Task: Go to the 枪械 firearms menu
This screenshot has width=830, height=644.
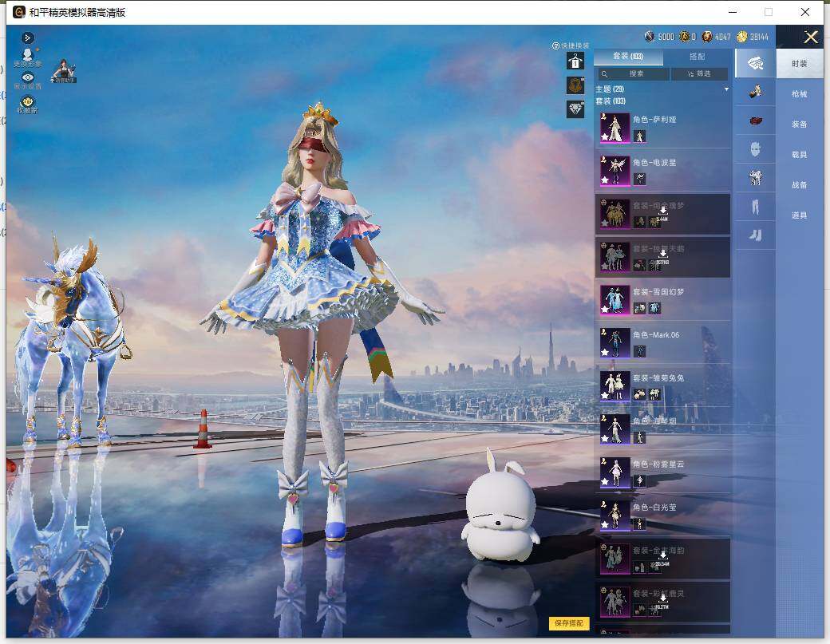Action: [x=800, y=94]
